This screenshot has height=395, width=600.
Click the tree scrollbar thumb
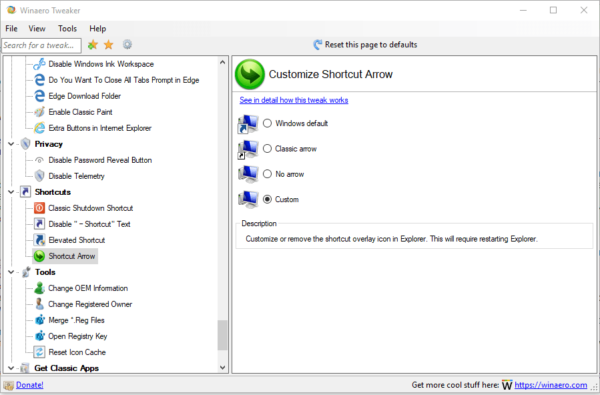[223, 335]
